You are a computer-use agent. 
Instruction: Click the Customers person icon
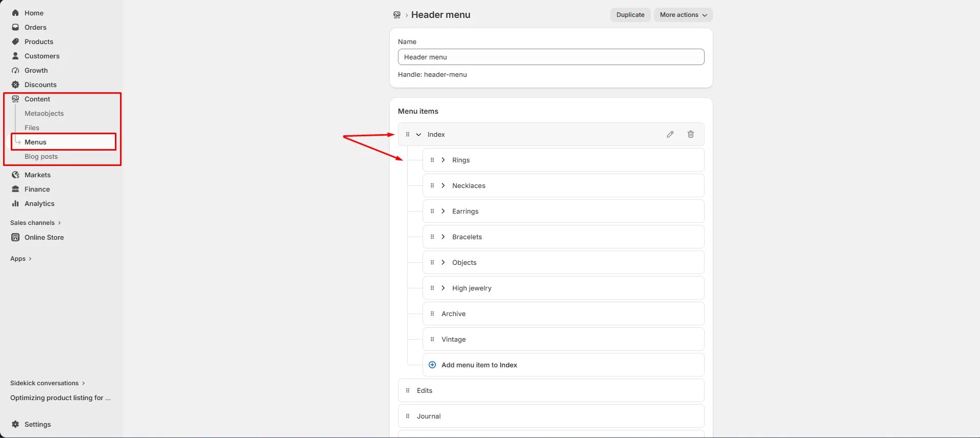15,56
